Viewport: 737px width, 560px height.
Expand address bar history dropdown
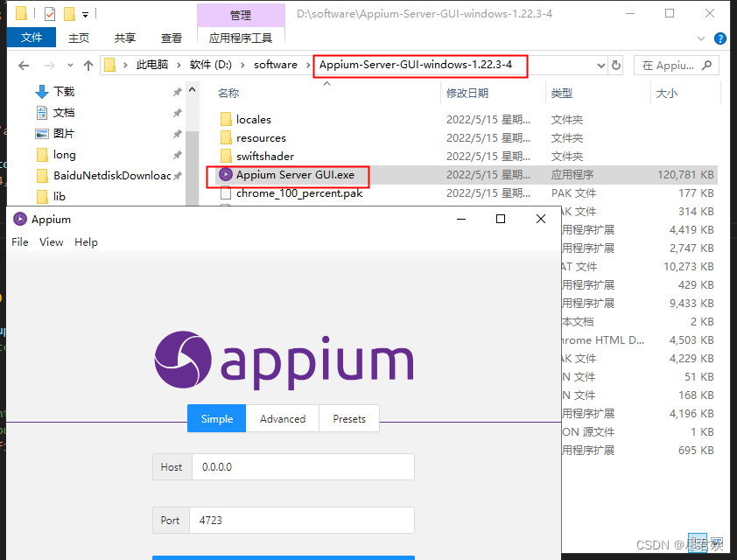click(600, 66)
